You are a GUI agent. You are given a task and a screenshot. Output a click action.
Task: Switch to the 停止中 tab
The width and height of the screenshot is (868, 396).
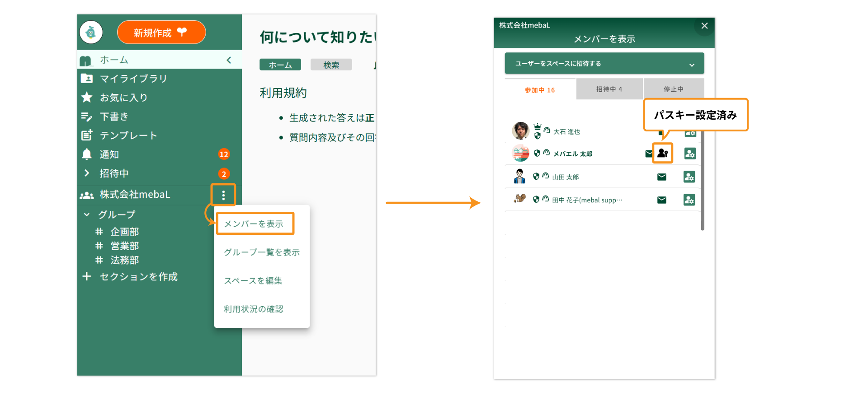(x=673, y=89)
